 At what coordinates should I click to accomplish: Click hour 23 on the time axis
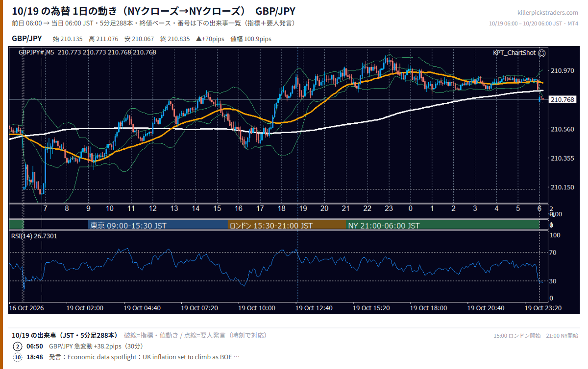(389, 208)
